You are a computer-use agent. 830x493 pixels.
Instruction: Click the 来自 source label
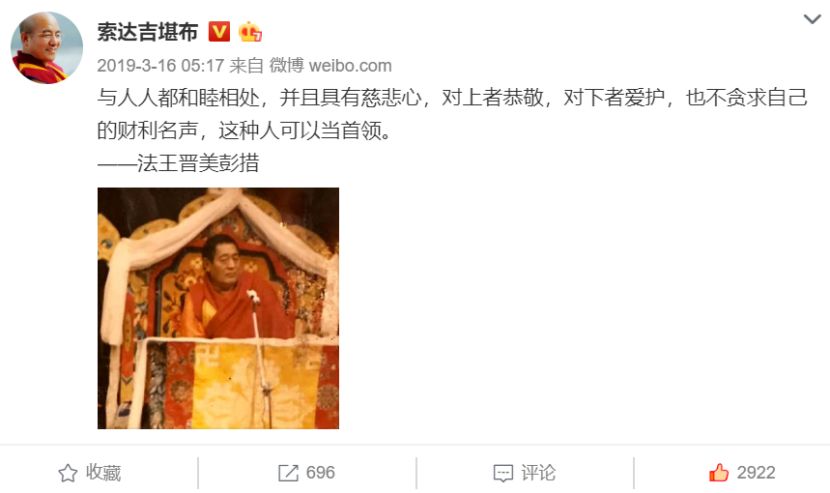(246, 66)
